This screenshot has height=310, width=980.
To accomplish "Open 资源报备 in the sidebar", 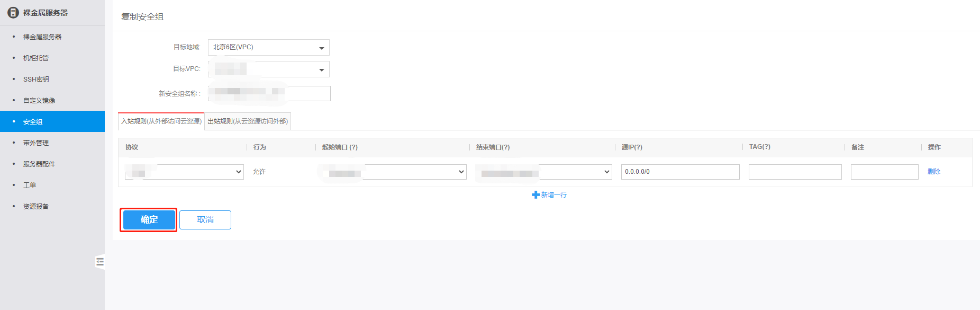I will pos(36,206).
